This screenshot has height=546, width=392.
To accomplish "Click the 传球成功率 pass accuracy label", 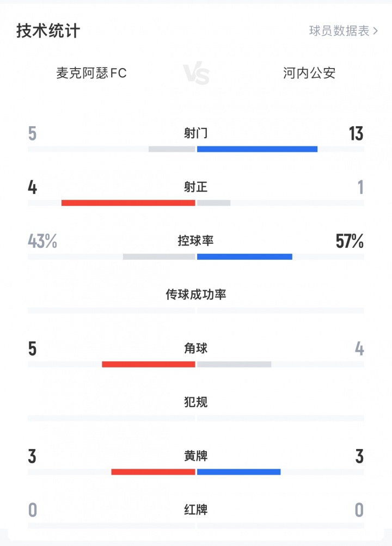I will 195,295.
